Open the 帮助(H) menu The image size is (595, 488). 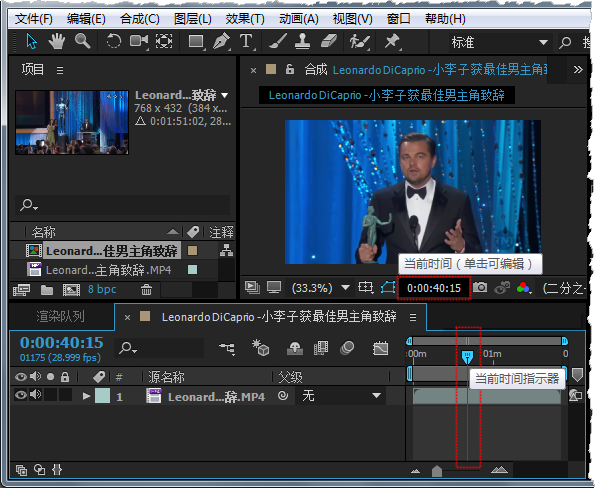(x=445, y=19)
